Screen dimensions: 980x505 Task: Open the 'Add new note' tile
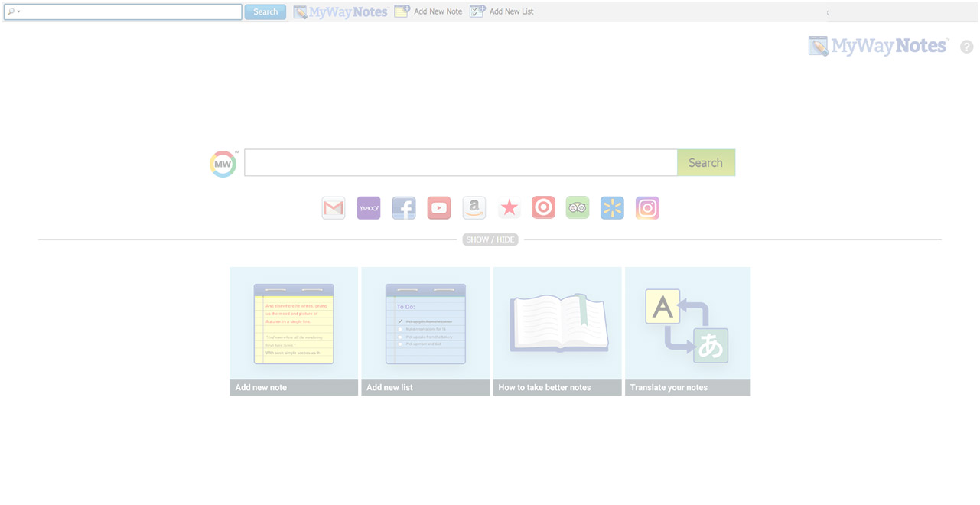(294, 331)
